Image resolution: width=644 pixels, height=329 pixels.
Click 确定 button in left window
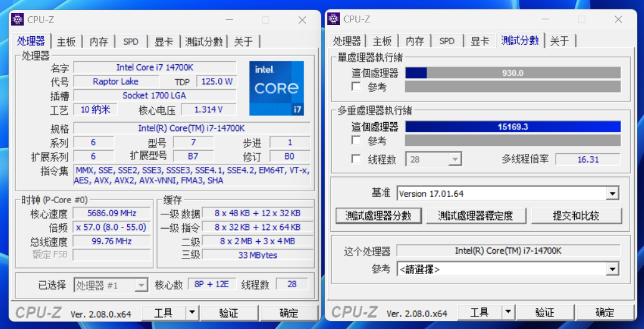pos(289,313)
